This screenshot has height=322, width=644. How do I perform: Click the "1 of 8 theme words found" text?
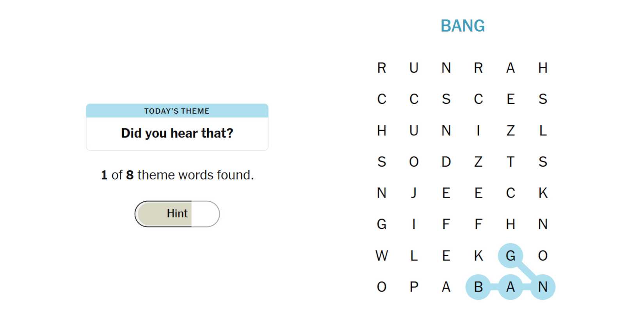pos(177,175)
